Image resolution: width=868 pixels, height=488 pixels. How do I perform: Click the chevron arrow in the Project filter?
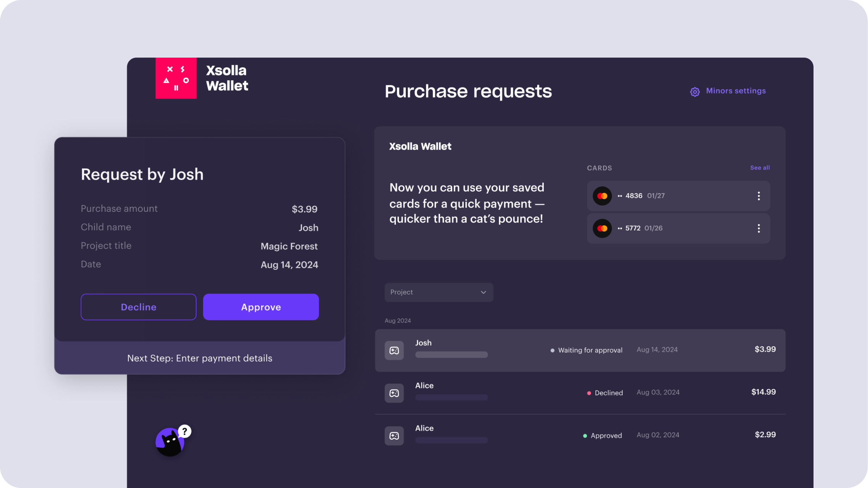tap(483, 292)
